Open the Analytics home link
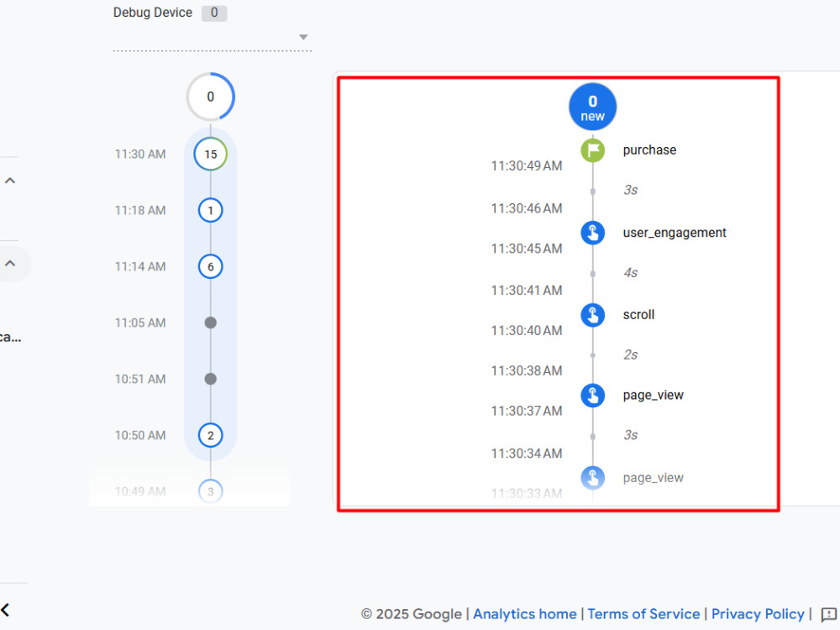Viewport: 840px width, 630px height. (x=524, y=614)
